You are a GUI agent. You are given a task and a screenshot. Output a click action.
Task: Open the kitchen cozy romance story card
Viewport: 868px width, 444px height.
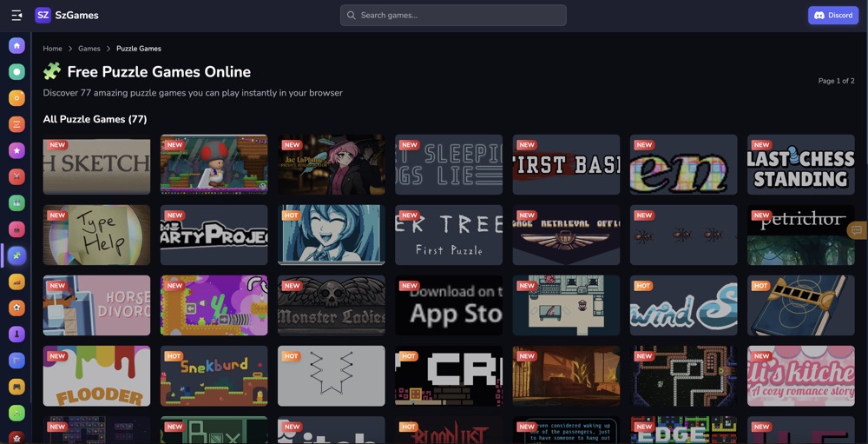point(800,376)
